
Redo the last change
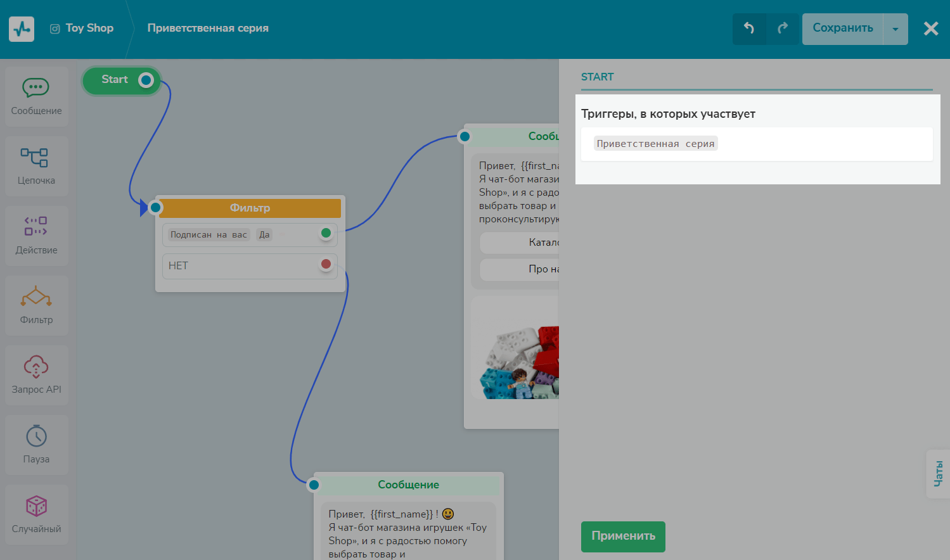pyautogui.click(x=783, y=29)
